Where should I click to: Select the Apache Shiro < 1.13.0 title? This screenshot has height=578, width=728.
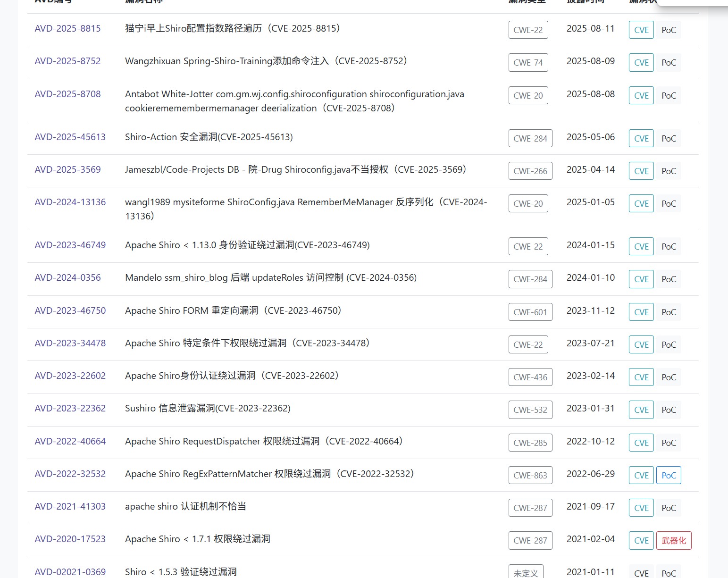pos(247,245)
